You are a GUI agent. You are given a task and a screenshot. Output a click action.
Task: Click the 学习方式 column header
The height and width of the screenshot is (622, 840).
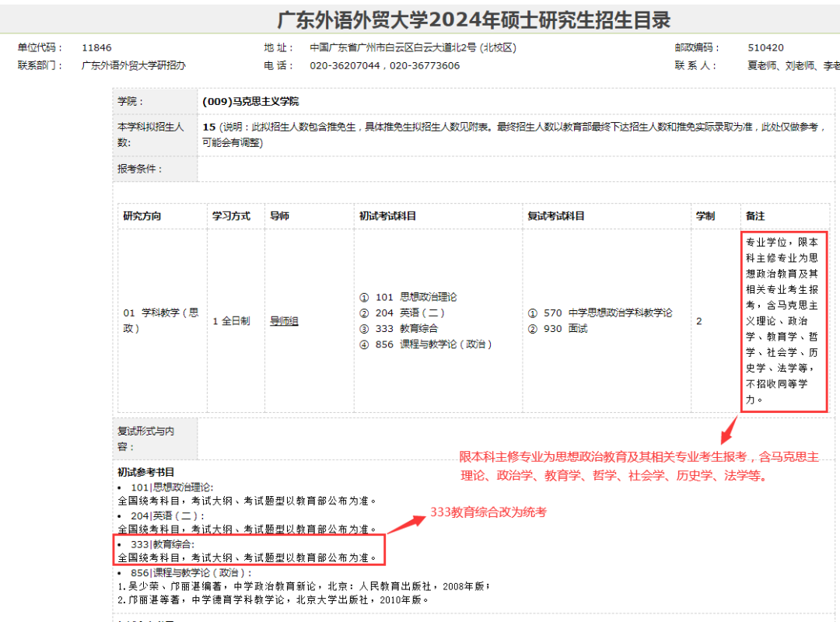[x=231, y=216]
